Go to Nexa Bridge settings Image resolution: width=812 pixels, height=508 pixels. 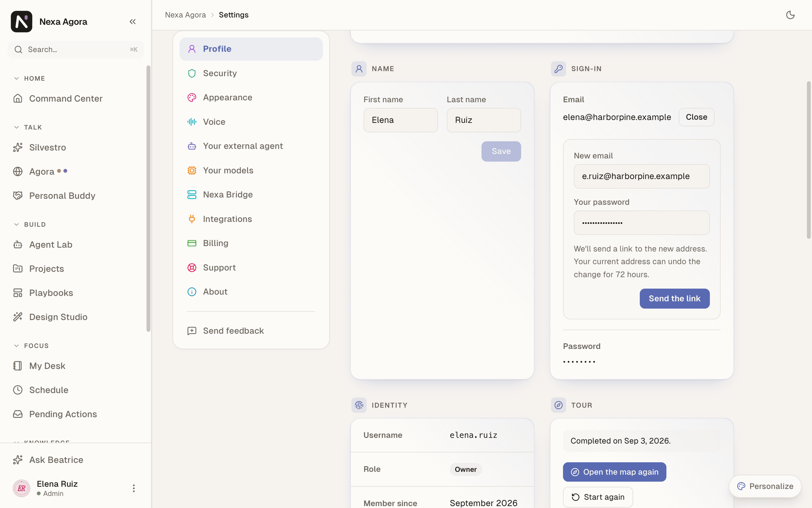tap(251, 195)
